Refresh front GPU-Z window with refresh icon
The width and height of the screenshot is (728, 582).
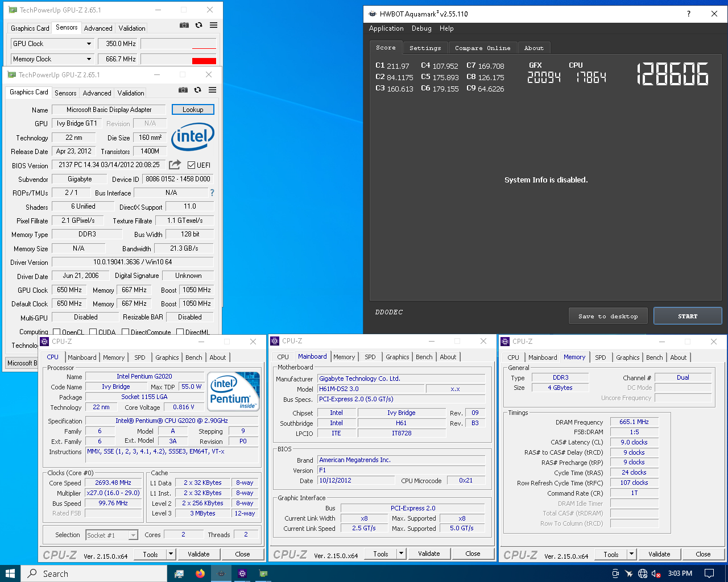(x=197, y=90)
